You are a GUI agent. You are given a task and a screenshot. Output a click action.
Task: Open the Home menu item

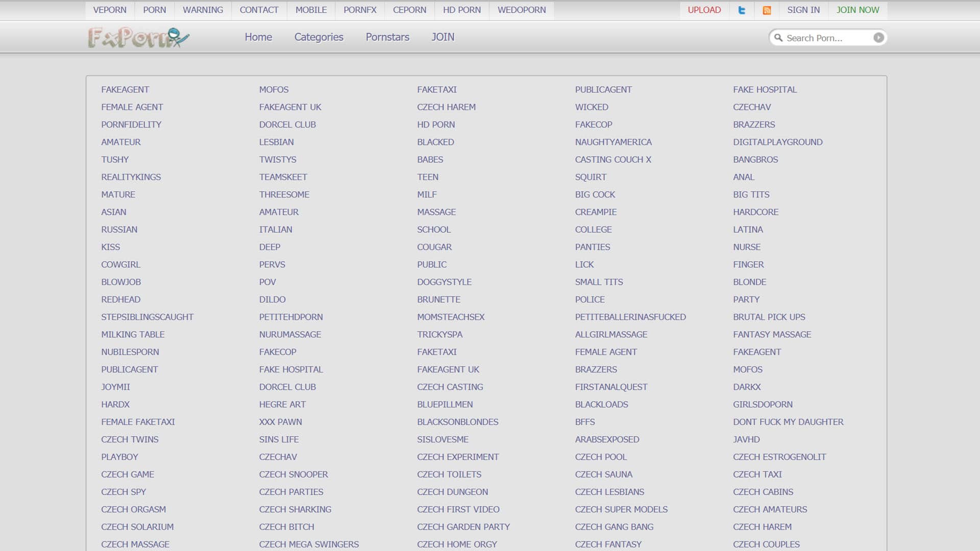tap(258, 37)
